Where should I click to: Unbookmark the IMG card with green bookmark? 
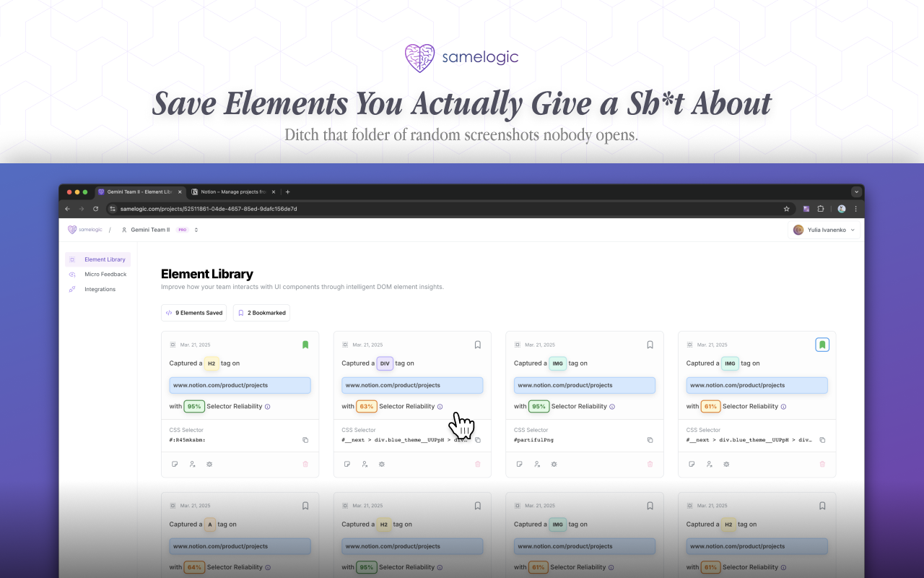point(822,345)
